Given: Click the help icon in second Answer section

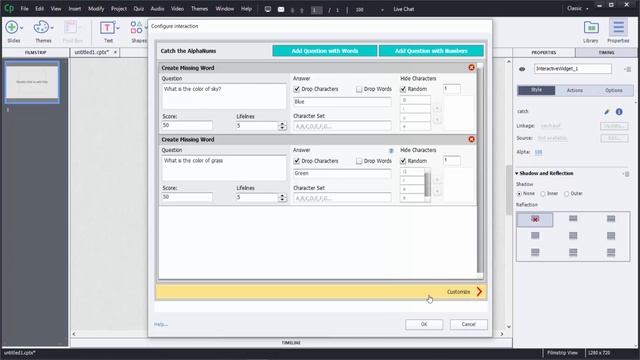Looking at the screenshot, I should 391,151.
